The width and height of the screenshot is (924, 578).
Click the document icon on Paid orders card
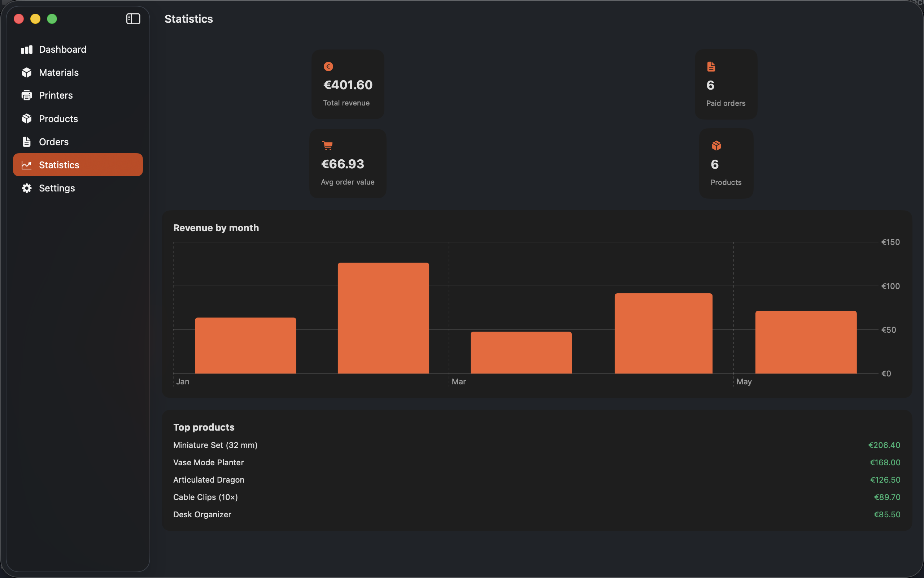(711, 66)
